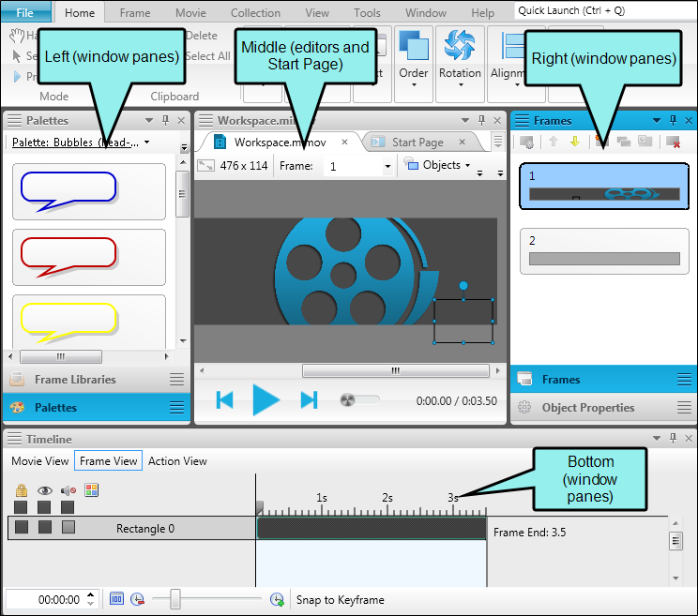Open the File menu
The width and height of the screenshot is (698, 616).
25,12
